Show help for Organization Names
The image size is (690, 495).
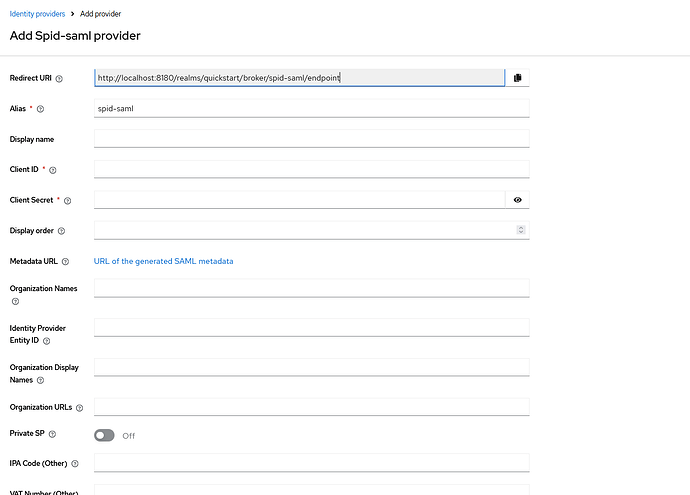(x=15, y=301)
